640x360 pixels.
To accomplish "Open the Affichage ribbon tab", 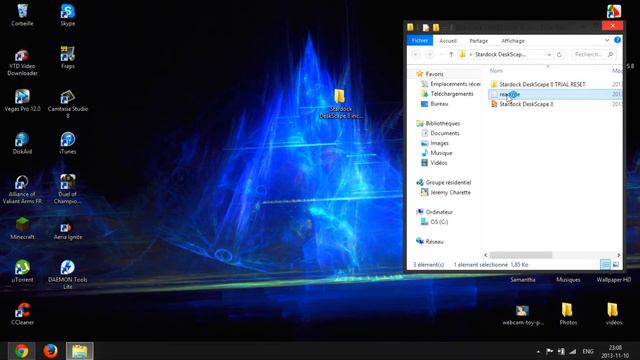I will [x=513, y=41].
